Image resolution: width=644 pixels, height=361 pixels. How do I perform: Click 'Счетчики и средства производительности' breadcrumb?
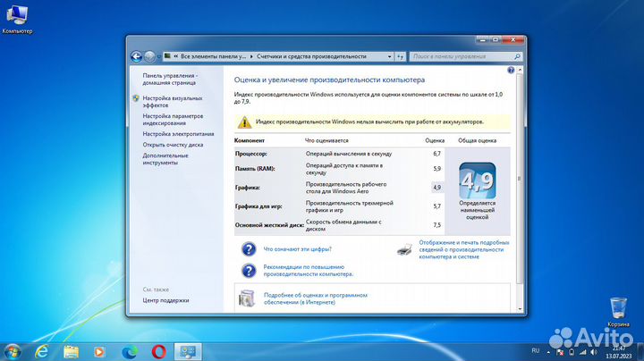pyautogui.click(x=311, y=56)
